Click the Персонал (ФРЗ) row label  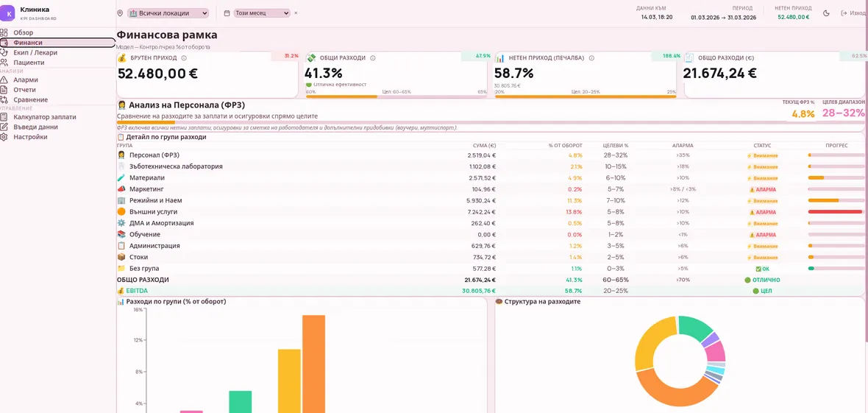[x=154, y=155]
